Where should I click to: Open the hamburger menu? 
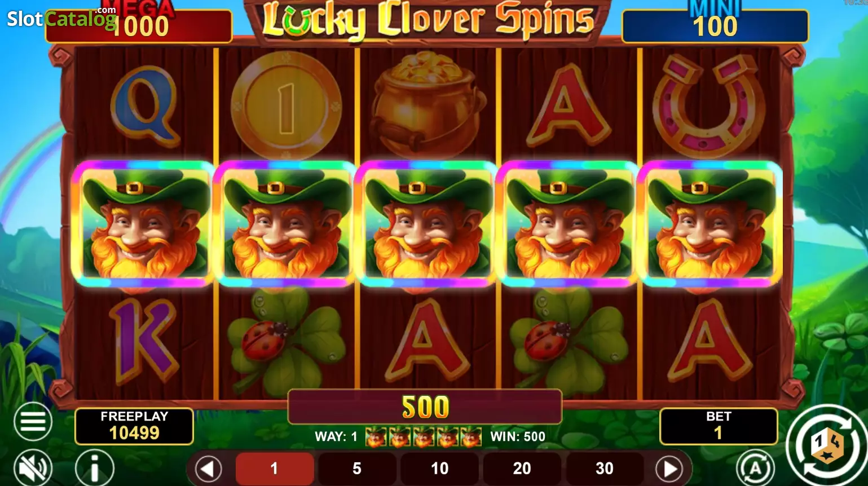pyautogui.click(x=33, y=422)
